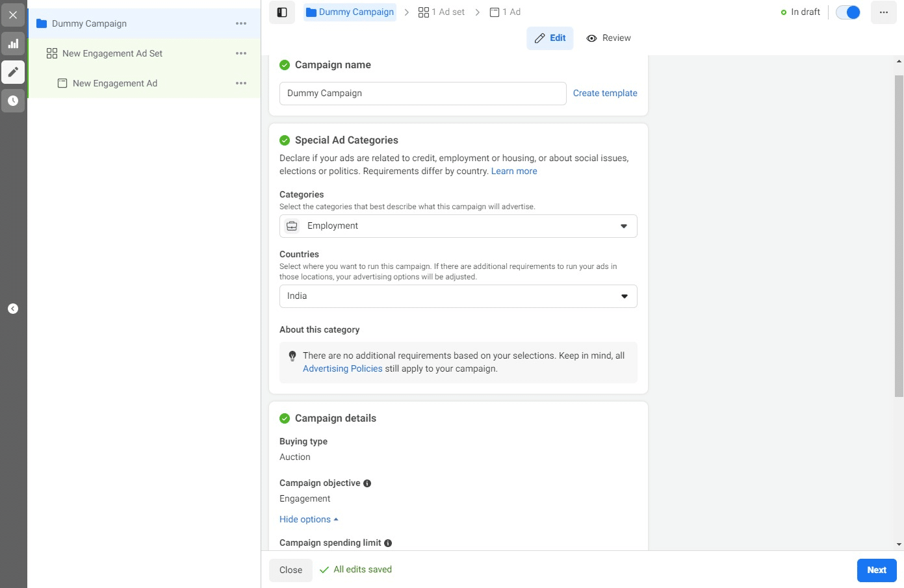Select the pencil edit icon in sidebar
Image resolution: width=904 pixels, height=588 pixels.
point(13,72)
